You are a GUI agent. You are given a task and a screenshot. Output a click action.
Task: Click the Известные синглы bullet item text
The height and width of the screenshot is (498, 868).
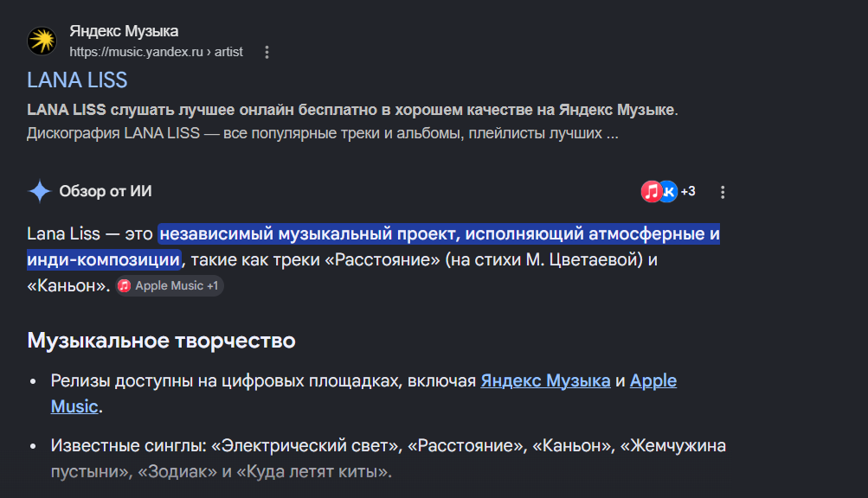[388, 458]
